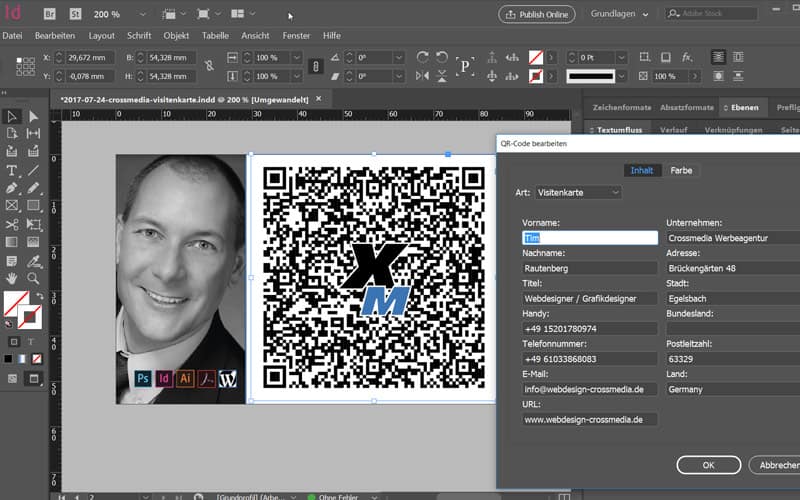Open the Fenster menu

(x=296, y=36)
